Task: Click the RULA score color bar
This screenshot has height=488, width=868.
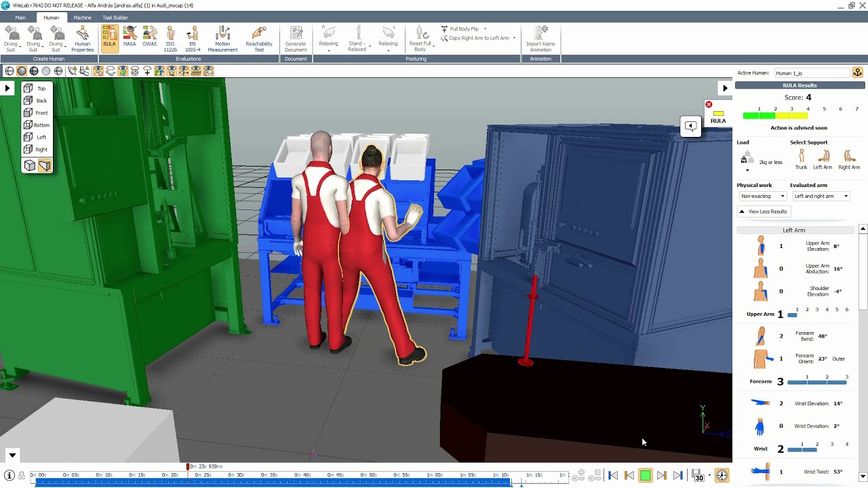Action: coord(775,116)
